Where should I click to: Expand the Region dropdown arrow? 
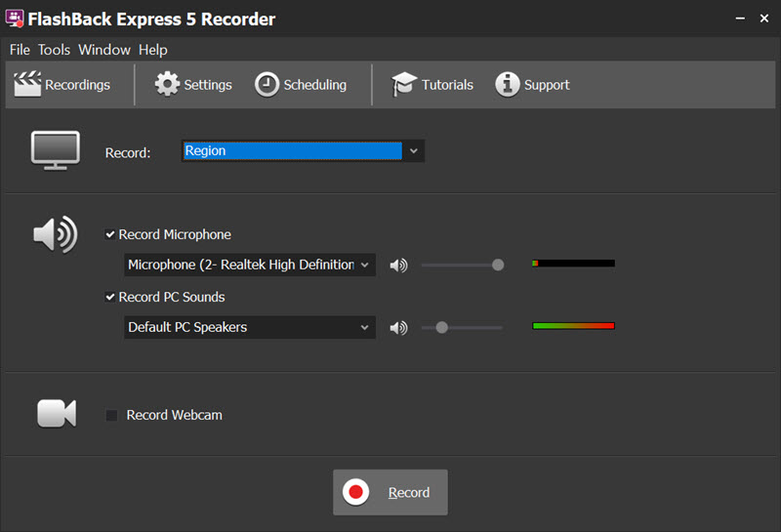click(413, 151)
